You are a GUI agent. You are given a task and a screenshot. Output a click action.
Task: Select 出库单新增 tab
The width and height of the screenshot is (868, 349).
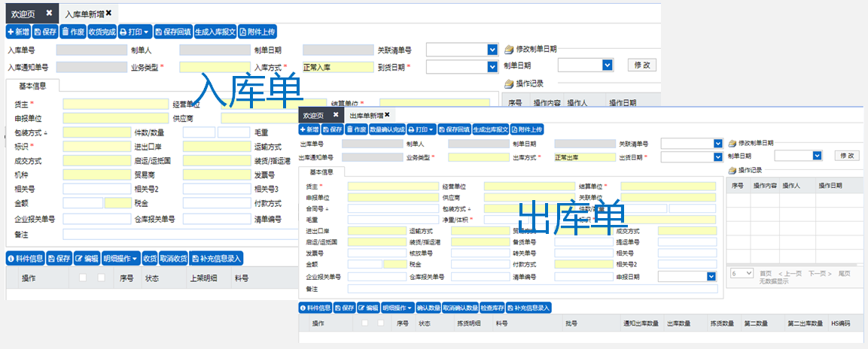(366, 115)
